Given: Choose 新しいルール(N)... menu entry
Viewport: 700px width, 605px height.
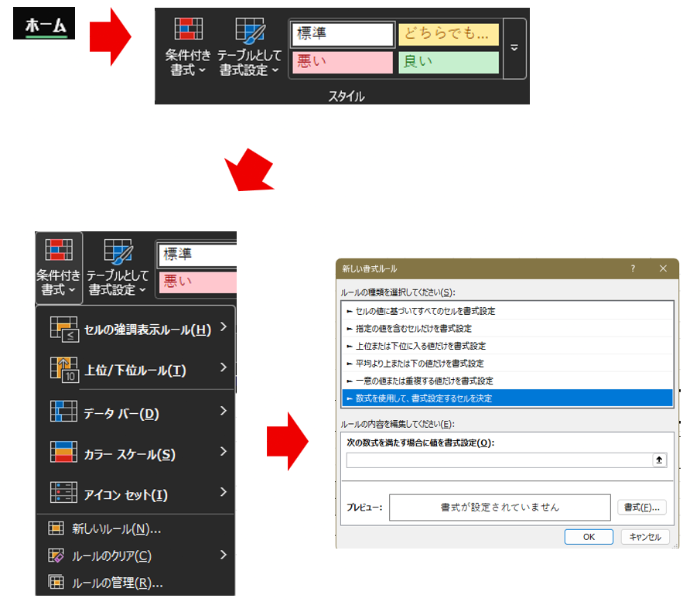Looking at the screenshot, I should click(x=135, y=528).
